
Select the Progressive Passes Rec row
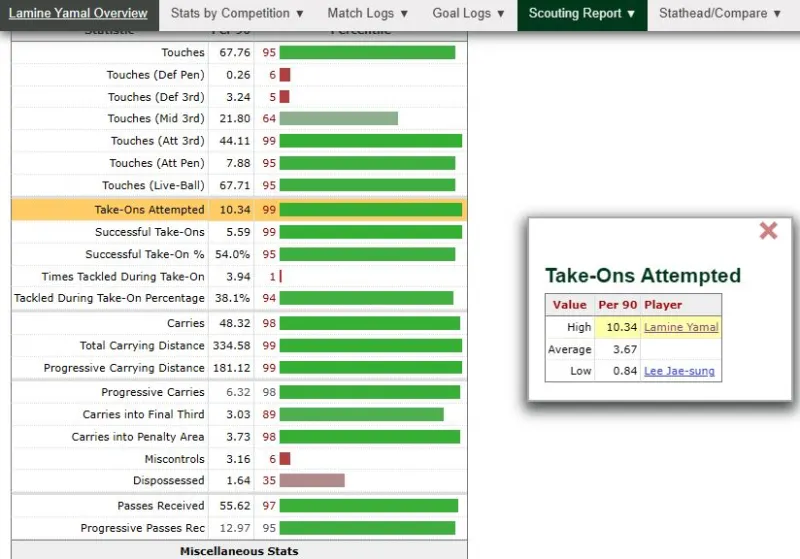point(142,528)
